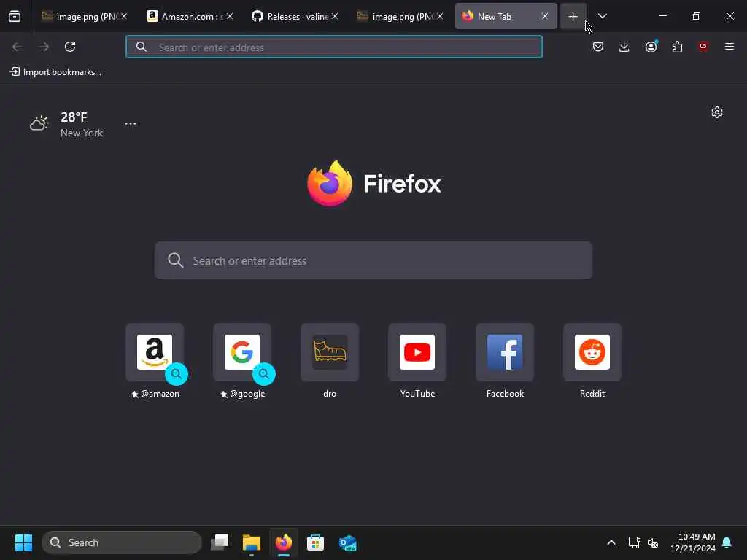
Task: Switch to the Amazon.com tab
Action: click(x=190, y=16)
